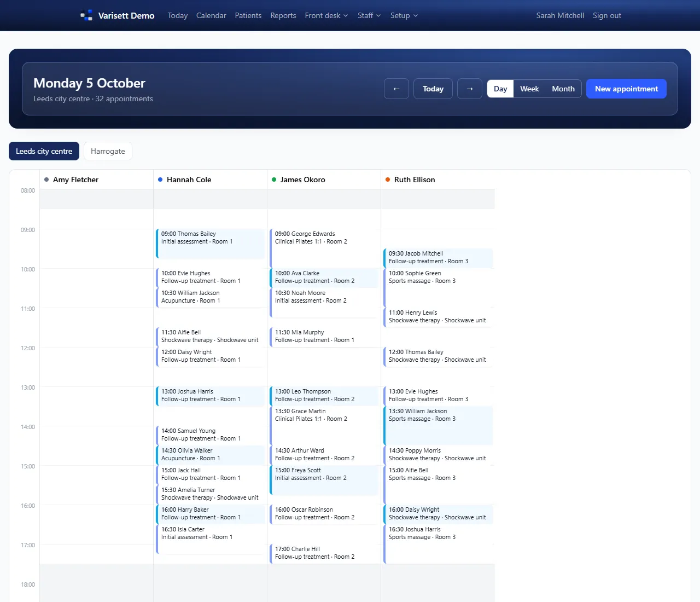Go to next day arrow
700x602 pixels.
pos(470,89)
